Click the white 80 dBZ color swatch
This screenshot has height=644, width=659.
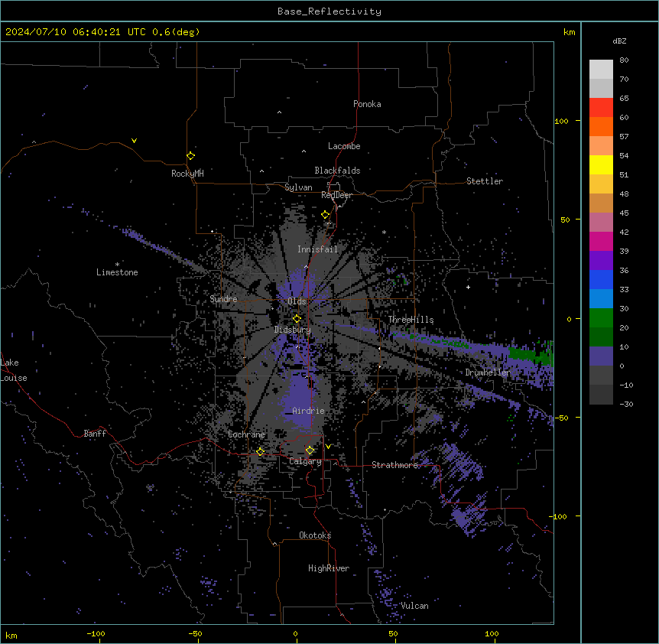(x=601, y=70)
